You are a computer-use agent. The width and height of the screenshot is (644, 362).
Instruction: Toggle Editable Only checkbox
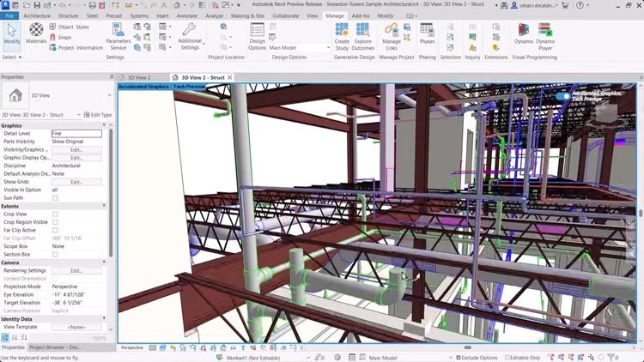pos(507,358)
